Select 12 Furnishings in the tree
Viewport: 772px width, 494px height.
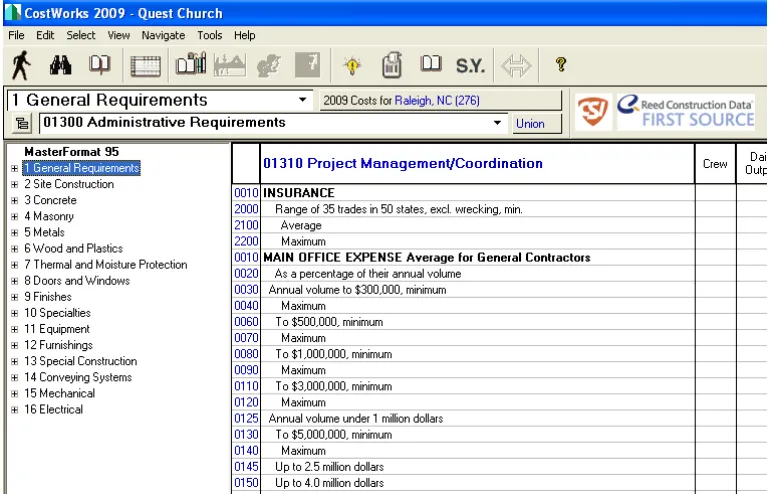coord(58,345)
